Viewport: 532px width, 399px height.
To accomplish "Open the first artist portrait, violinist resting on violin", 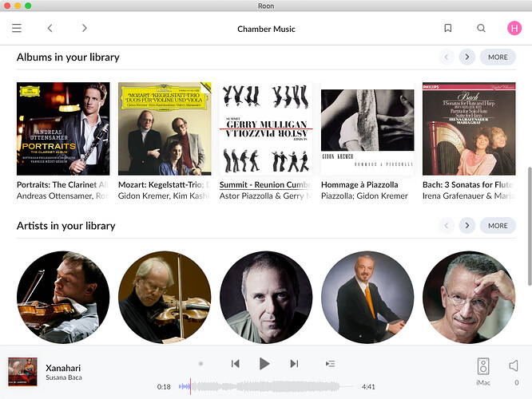I will pyautogui.click(x=63, y=298).
